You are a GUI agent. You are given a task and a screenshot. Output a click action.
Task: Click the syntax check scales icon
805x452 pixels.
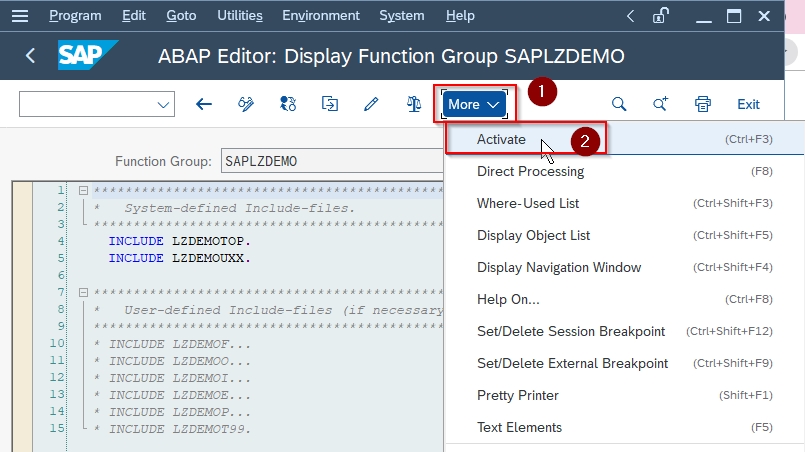414,104
